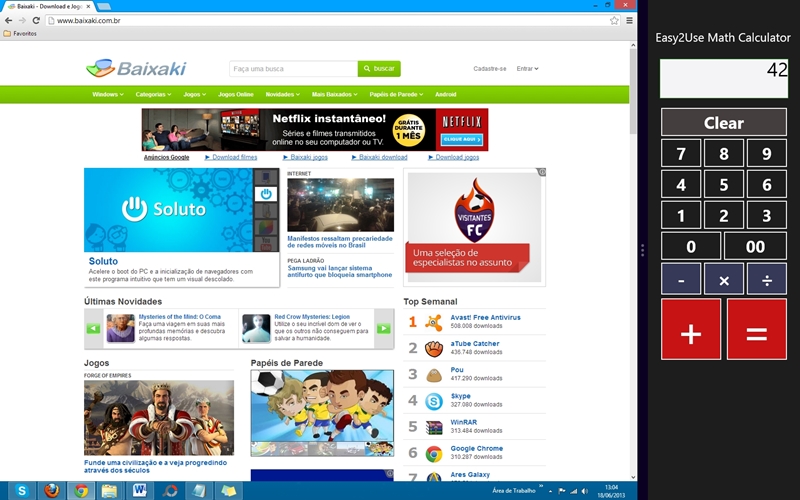Select the power icon in Soluto slider
Screen dimensions: 800x500
[266, 194]
